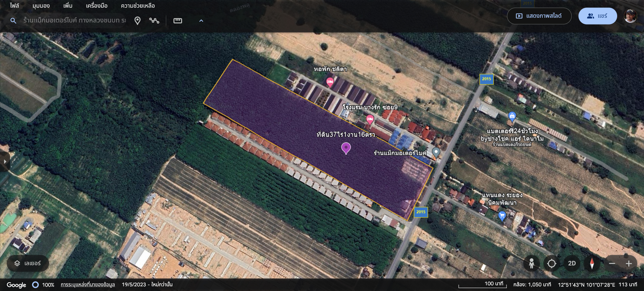Open the เพิ่ม menu

tap(68, 6)
